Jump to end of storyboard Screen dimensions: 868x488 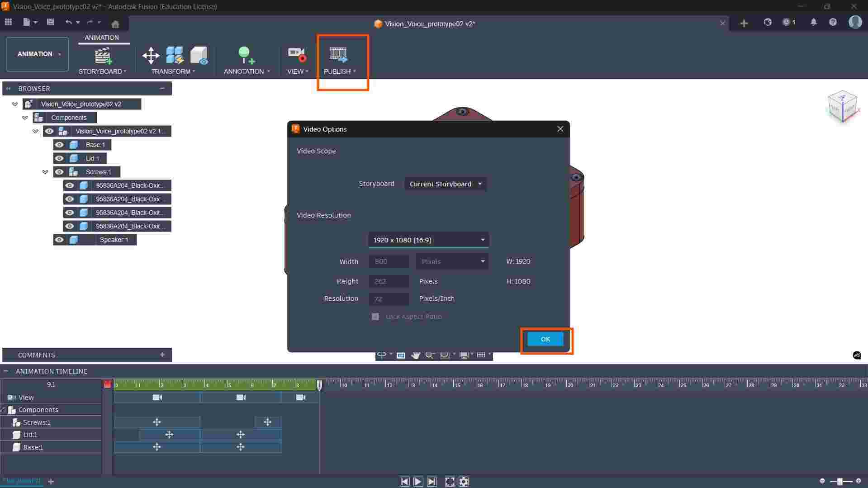[x=432, y=482]
